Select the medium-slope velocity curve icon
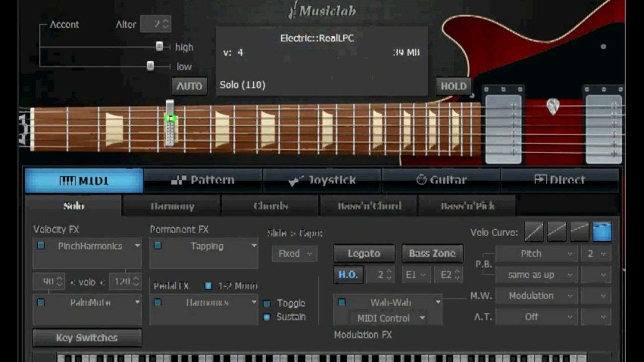This screenshot has width=644, height=362. point(556,232)
